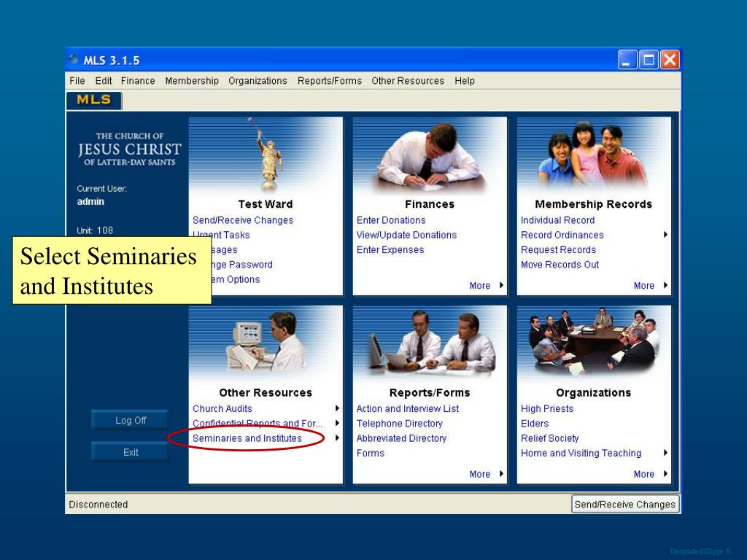Open the Forms link under Reports/Forms
Viewport: 747px width, 560px height.
[x=370, y=454]
